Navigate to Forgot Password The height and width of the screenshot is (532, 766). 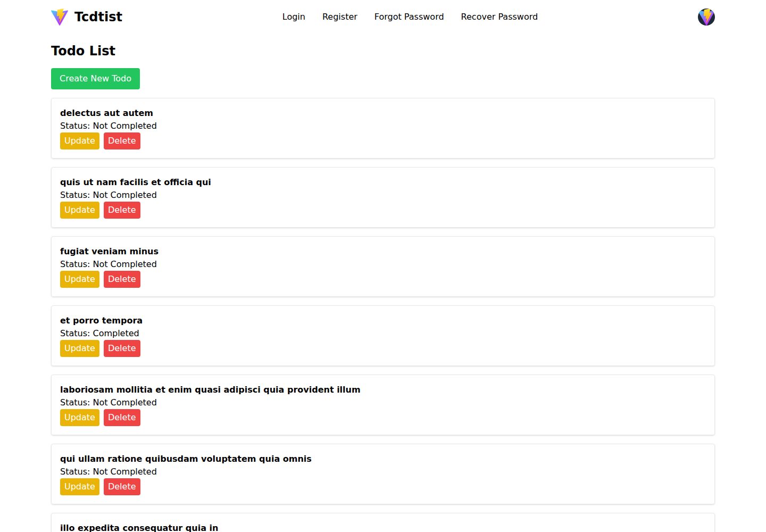point(409,17)
